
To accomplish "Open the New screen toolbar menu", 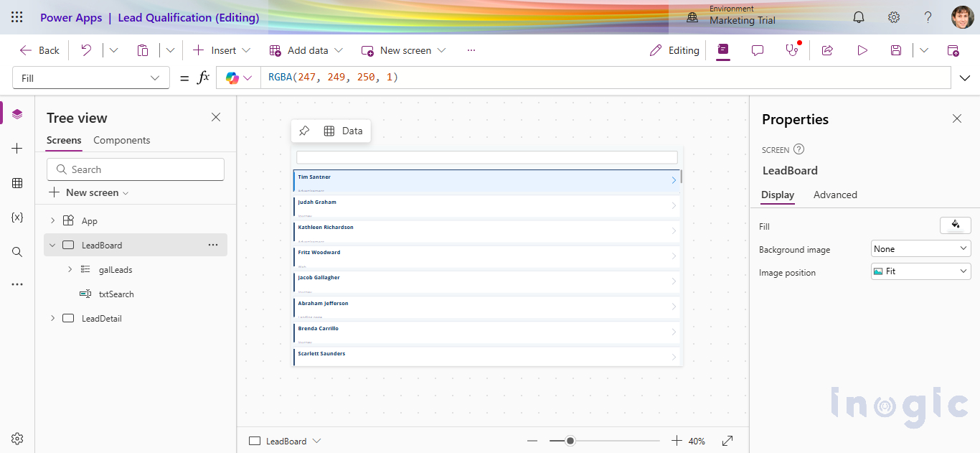I will (403, 50).
